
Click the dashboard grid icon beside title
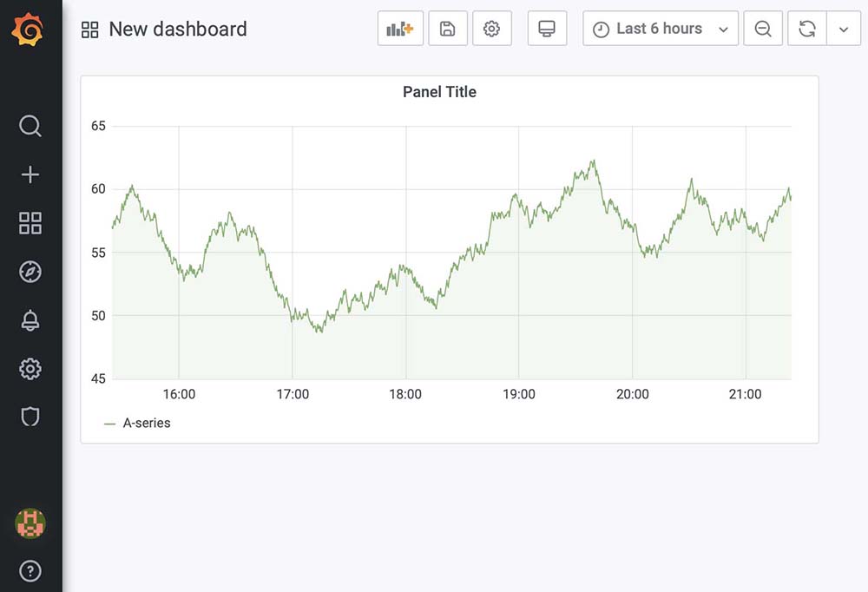89,30
